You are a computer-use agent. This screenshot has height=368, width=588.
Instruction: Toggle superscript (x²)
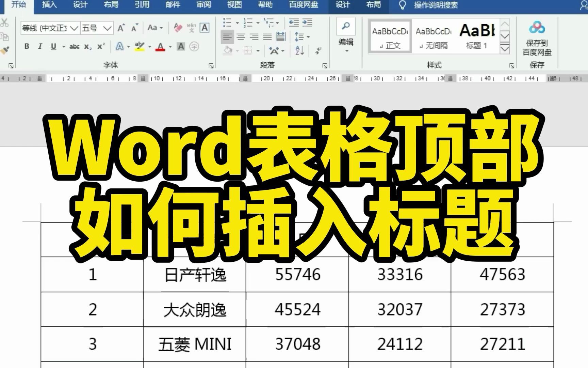click(101, 46)
